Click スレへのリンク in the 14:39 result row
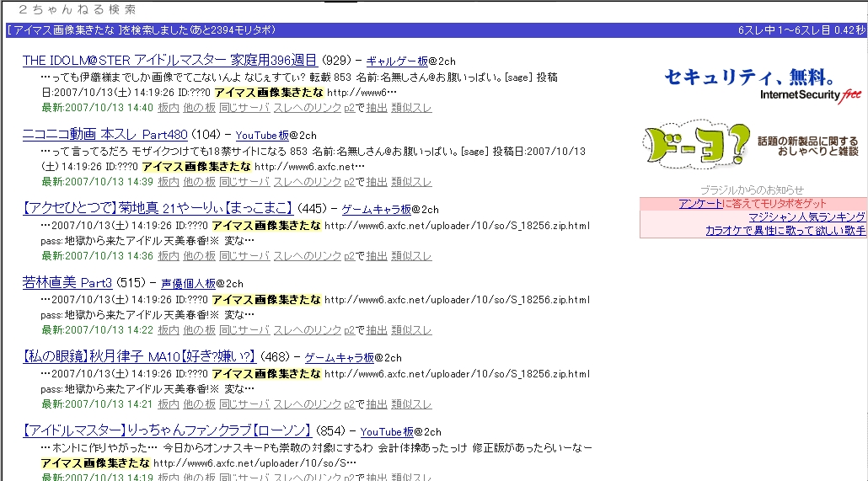This screenshot has width=868, height=481. pos(308,182)
